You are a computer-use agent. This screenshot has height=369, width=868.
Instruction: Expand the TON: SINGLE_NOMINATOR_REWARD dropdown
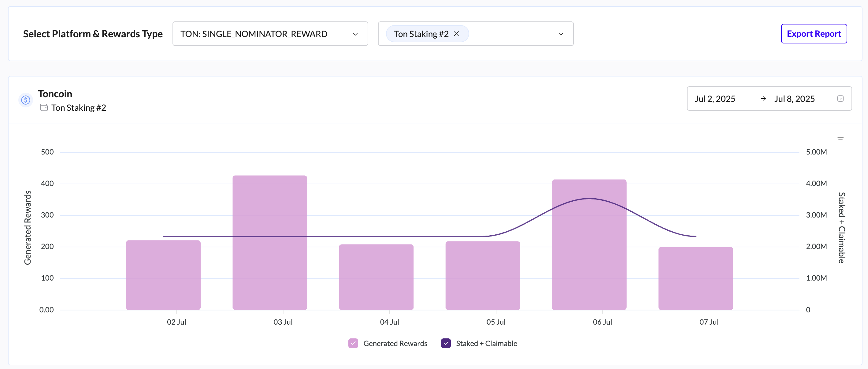[270, 34]
